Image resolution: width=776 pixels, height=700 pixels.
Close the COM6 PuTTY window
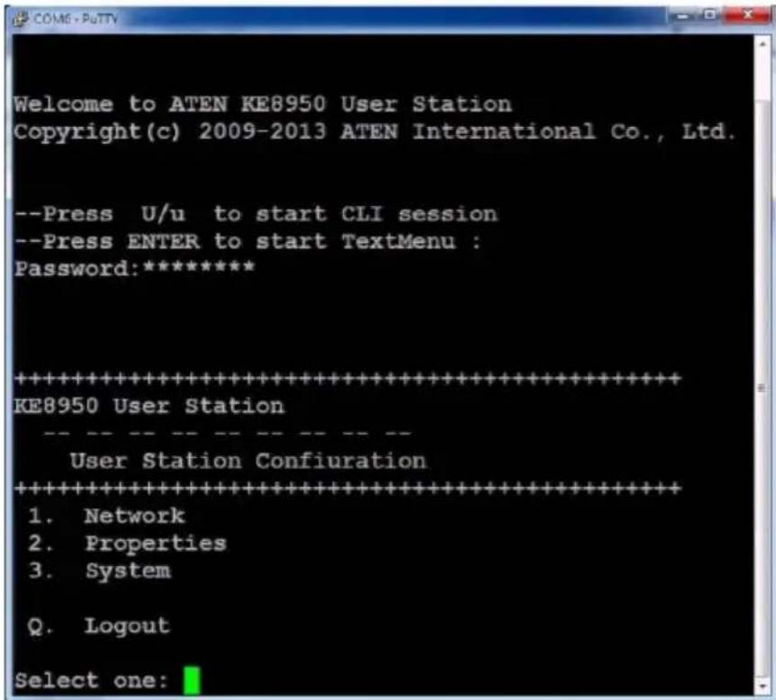point(747,15)
